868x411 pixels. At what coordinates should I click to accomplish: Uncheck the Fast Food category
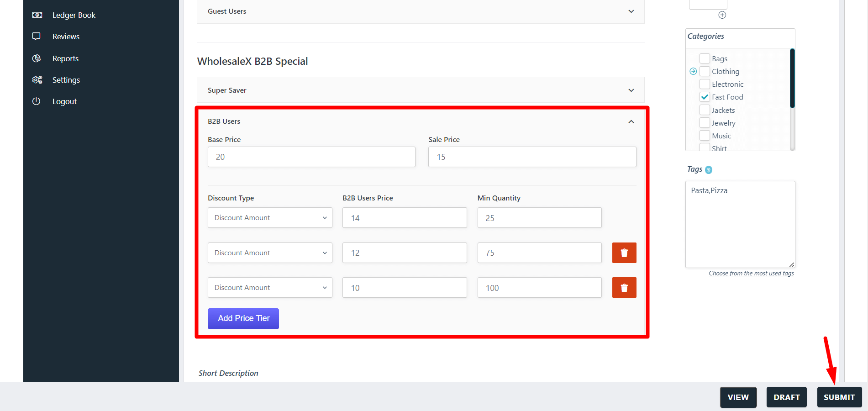705,97
